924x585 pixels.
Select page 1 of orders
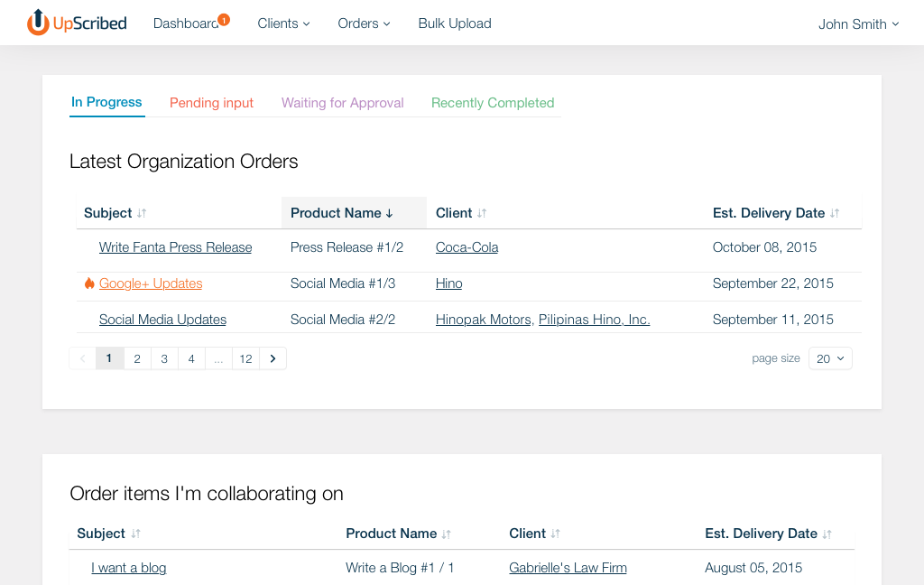click(109, 358)
